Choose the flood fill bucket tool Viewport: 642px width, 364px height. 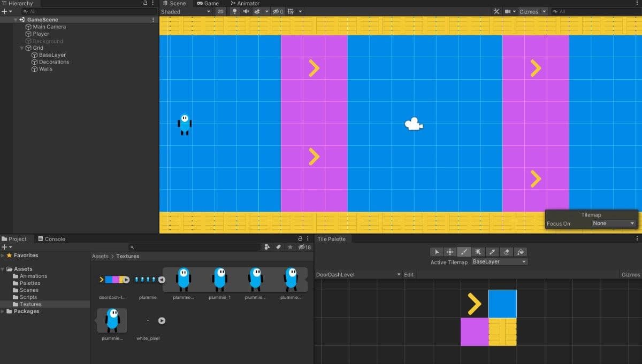pyautogui.click(x=520, y=252)
